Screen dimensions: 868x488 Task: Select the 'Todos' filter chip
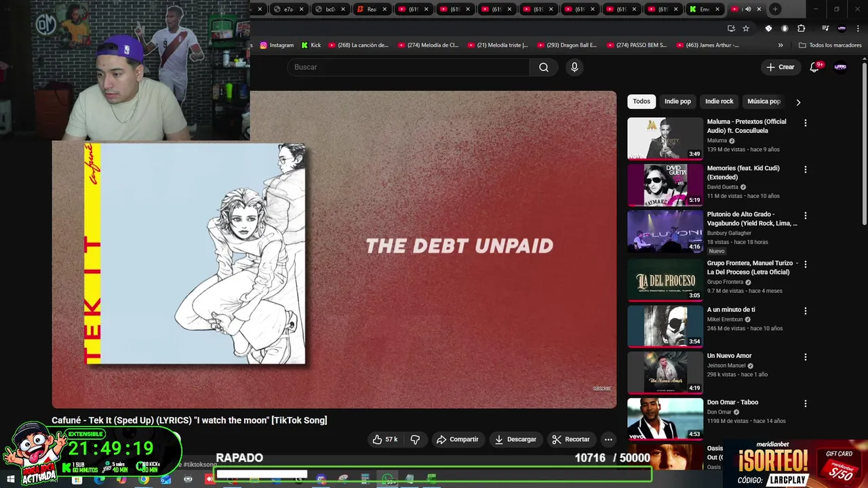642,102
